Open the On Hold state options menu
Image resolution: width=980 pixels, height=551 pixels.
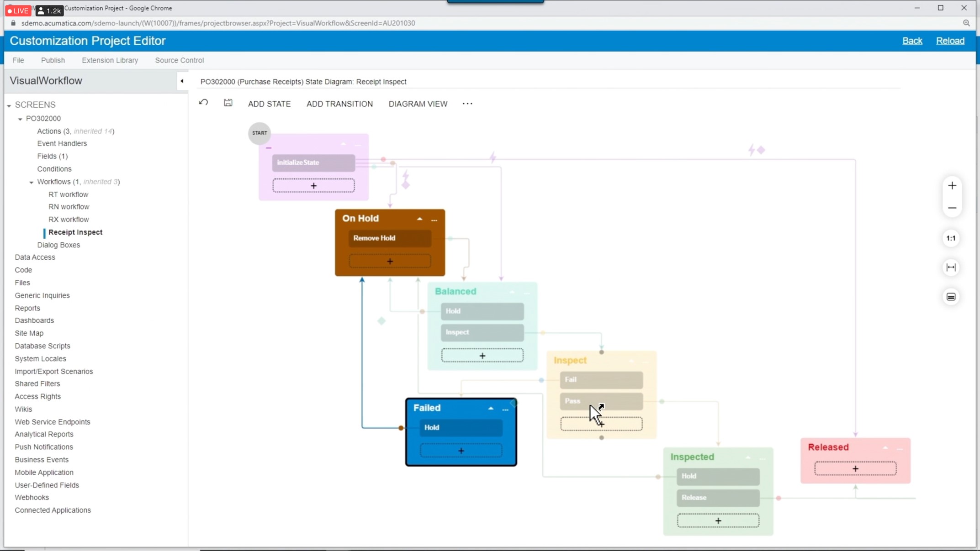(x=434, y=220)
